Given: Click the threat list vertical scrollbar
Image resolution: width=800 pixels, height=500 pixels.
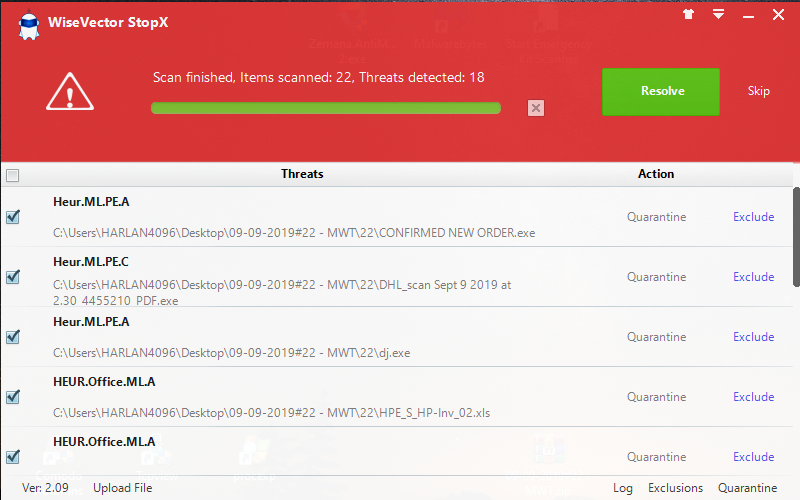Looking at the screenshot, I should click(796, 237).
